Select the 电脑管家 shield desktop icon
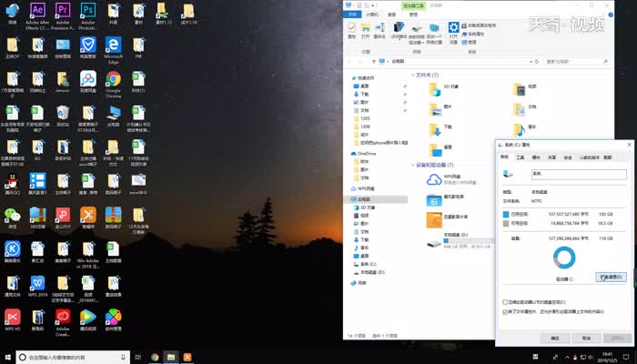 [x=87, y=47]
